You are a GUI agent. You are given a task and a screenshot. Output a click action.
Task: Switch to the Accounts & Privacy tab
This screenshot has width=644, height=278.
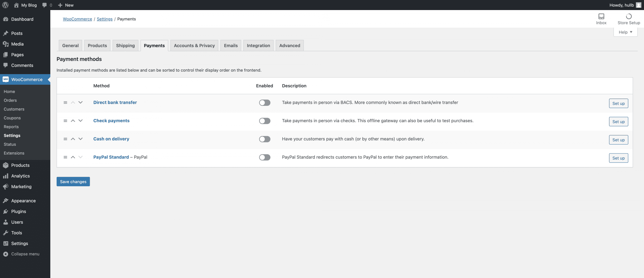point(194,45)
